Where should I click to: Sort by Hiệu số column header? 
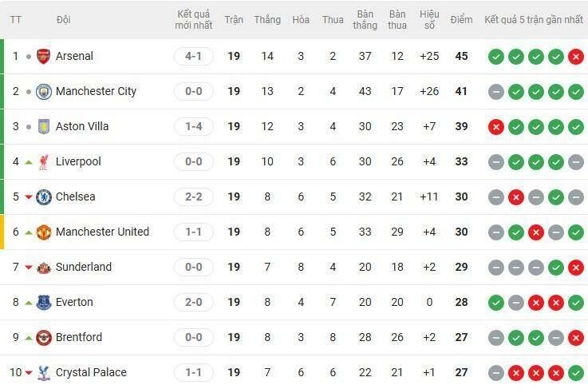click(430, 20)
